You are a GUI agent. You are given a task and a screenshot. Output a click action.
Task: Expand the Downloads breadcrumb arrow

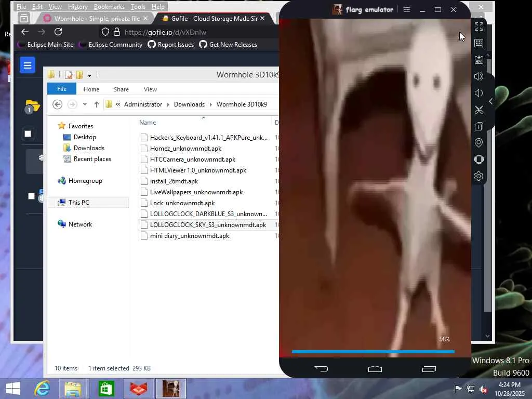(x=211, y=104)
